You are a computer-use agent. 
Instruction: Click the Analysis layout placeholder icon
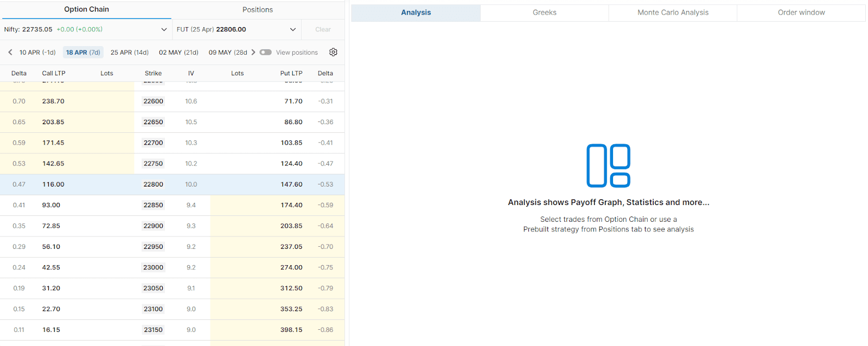[x=608, y=165]
